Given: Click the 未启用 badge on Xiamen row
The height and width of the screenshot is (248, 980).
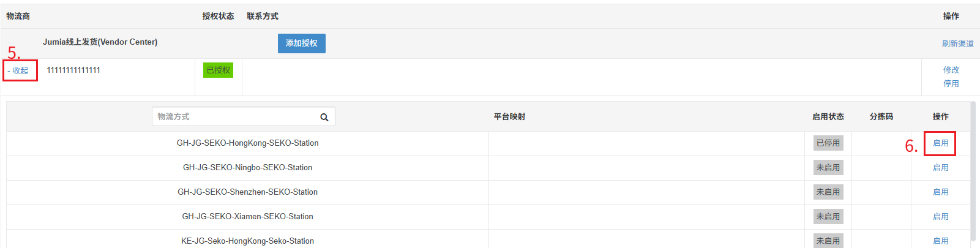Looking at the screenshot, I should (x=828, y=216).
